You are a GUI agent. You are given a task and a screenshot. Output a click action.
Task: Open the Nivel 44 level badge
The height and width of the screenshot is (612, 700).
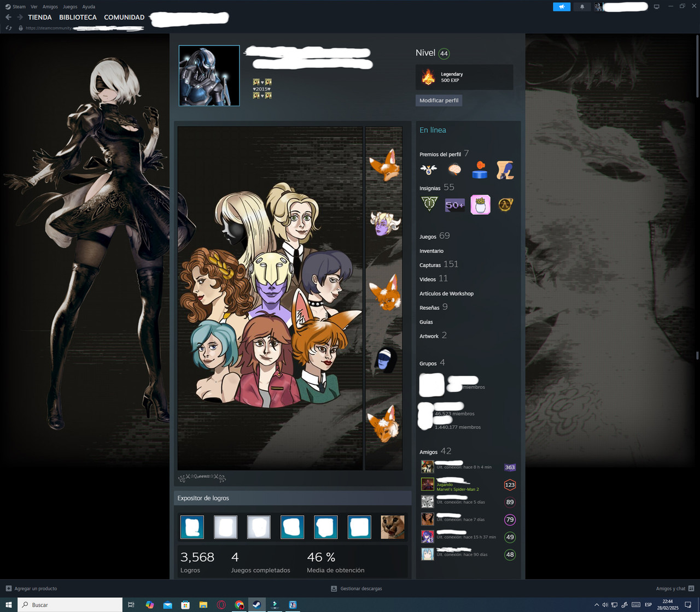(x=444, y=54)
